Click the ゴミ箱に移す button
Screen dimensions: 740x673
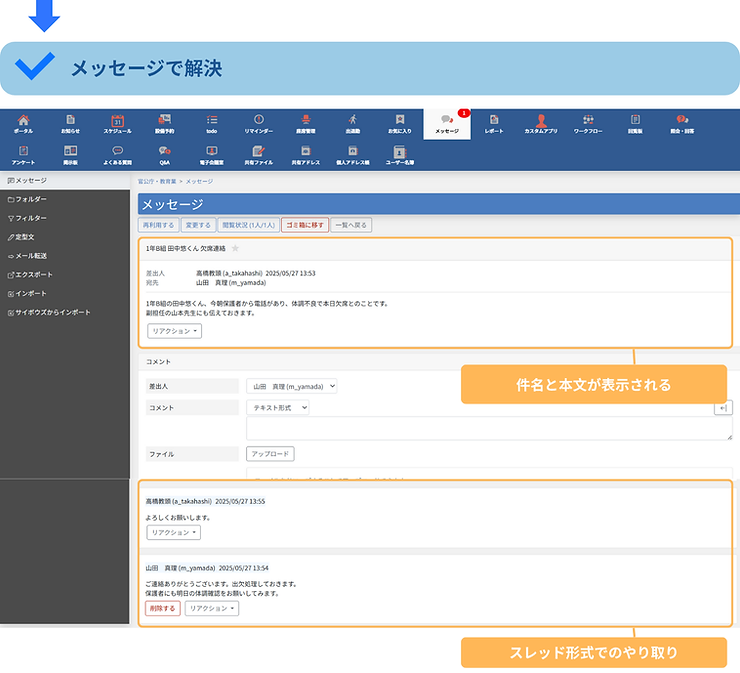(x=304, y=225)
